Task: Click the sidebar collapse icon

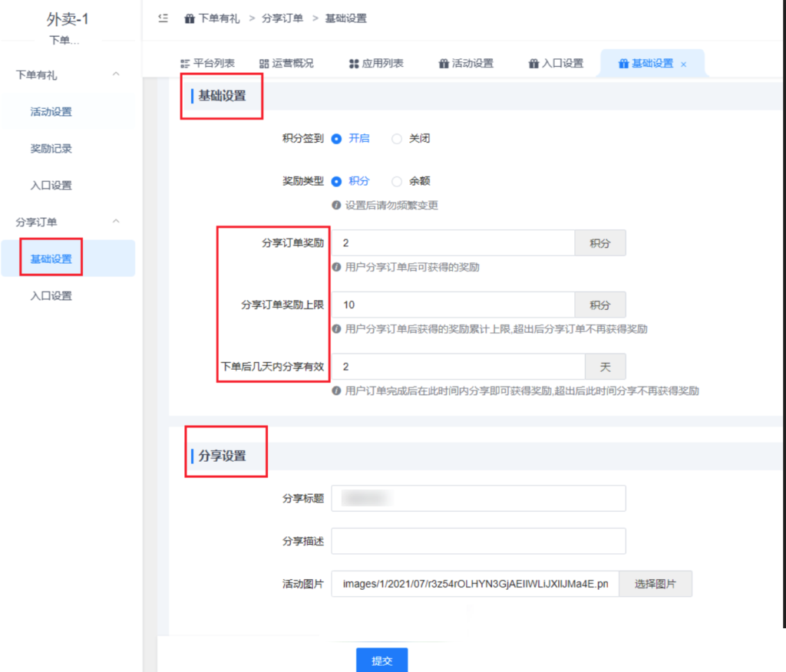Action: [x=163, y=18]
